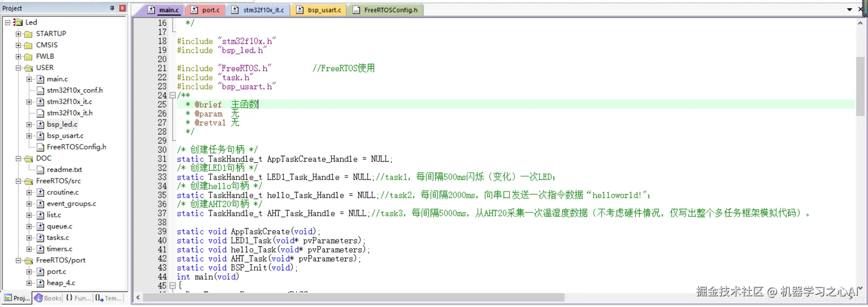Select event_groups.c in project tree
Viewport: 868px width, 307px height.
pos(71,203)
